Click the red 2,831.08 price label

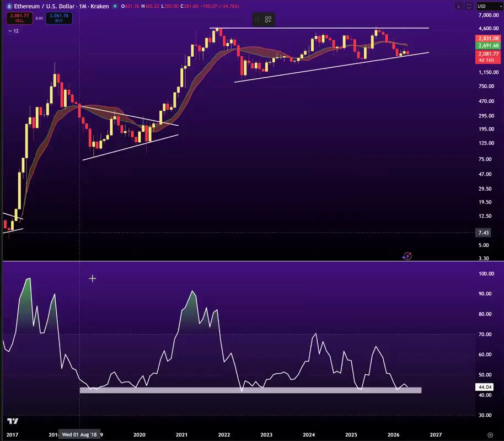[x=488, y=38]
